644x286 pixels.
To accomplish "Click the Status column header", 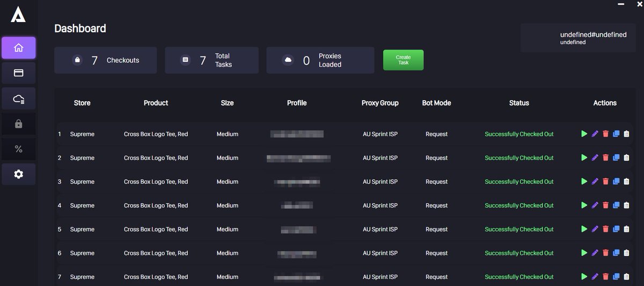I will click(519, 103).
